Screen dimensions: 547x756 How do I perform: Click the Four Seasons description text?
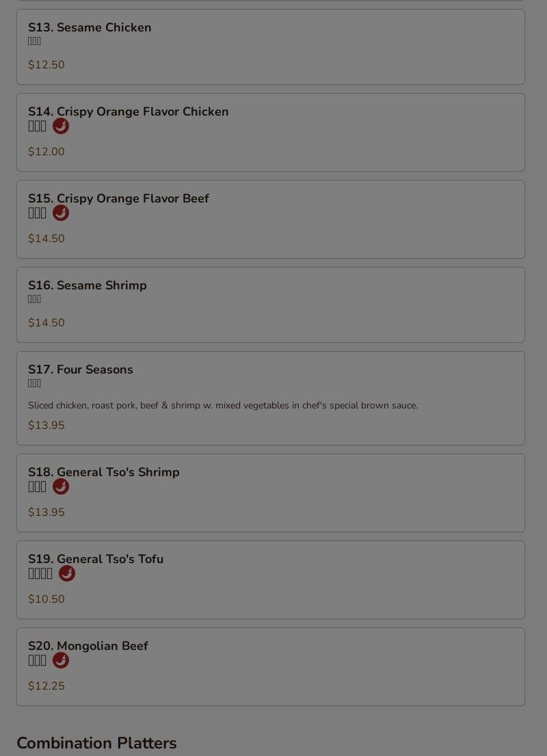click(223, 406)
